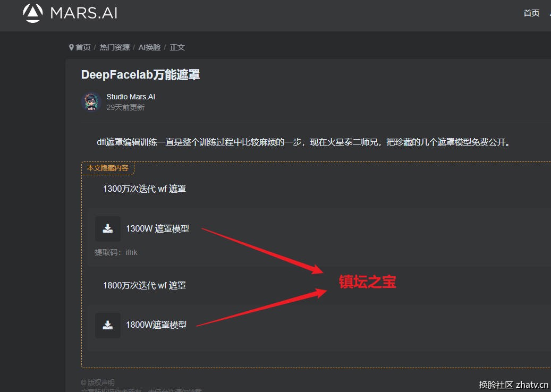Image resolution: width=551 pixels, height=392 pixels.
Task: Open the 热门资源 breadcrumb link
Action: [x=114, y=47]
